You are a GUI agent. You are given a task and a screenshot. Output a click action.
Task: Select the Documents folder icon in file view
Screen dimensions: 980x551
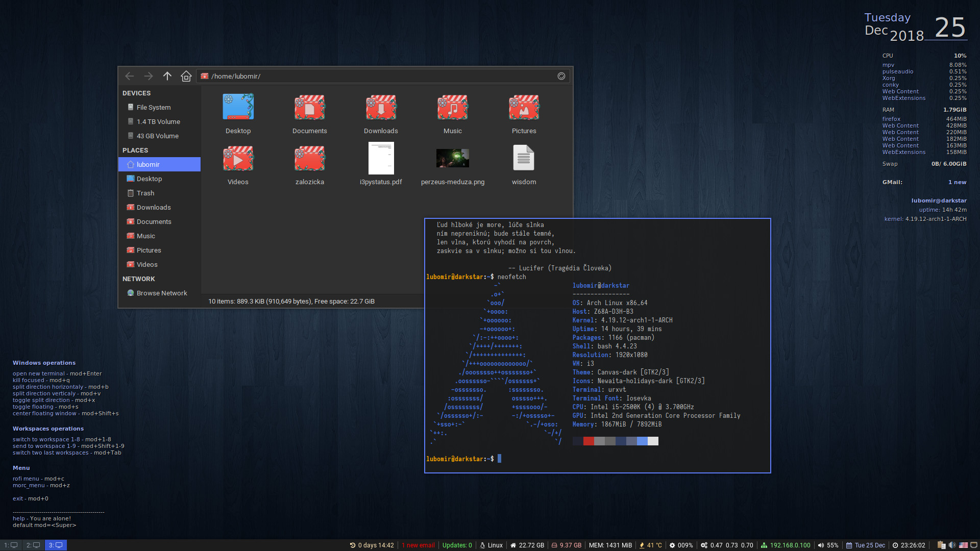pos(309,107)
